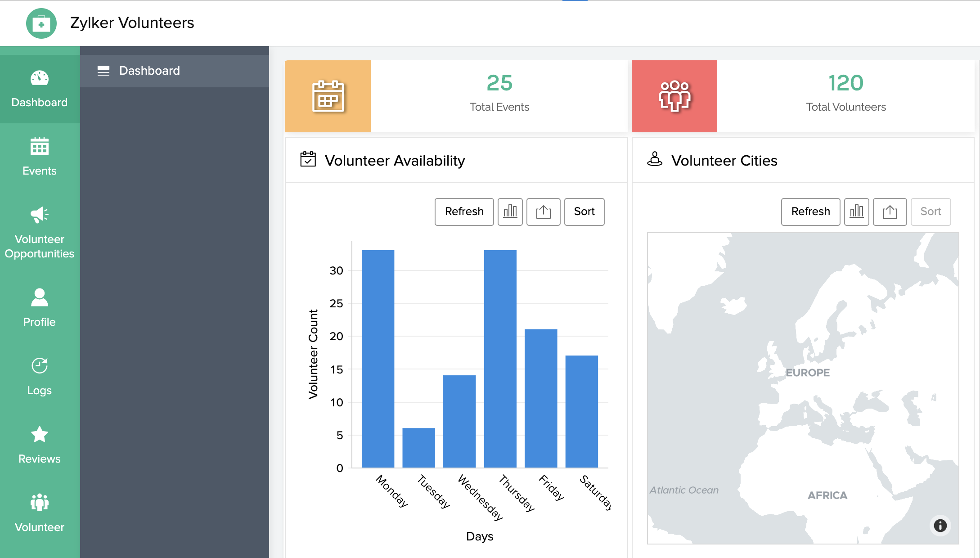Refresh the Volunteer Availability chart
This screenshot has width=980, height=558.
pyautogui.click(x=464, y=211)
